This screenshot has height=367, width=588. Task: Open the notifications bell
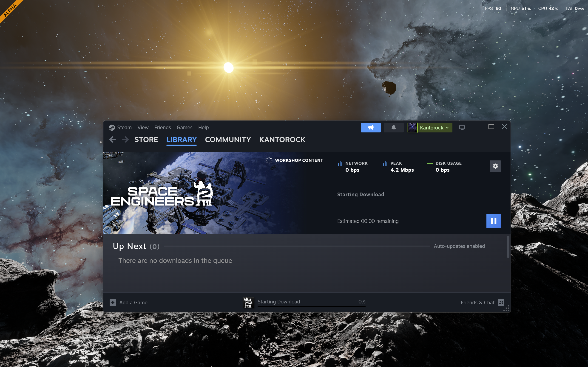(x=394, y=127)
